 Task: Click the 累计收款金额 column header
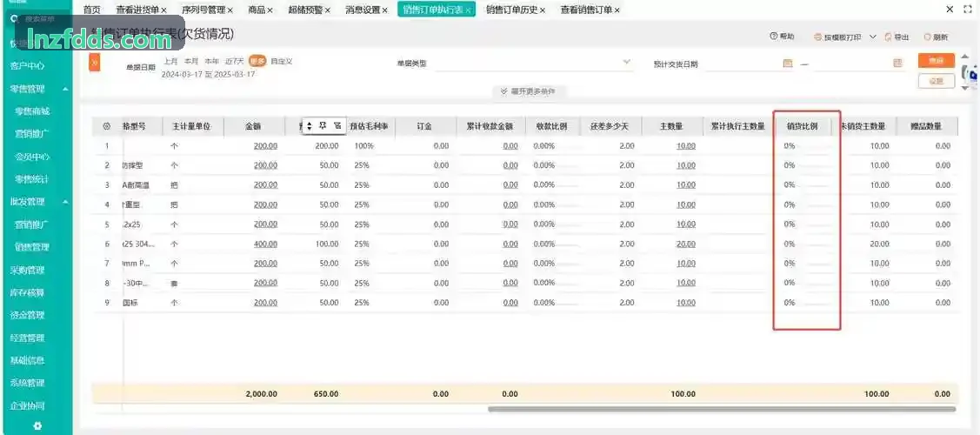[x=490, y=126]
